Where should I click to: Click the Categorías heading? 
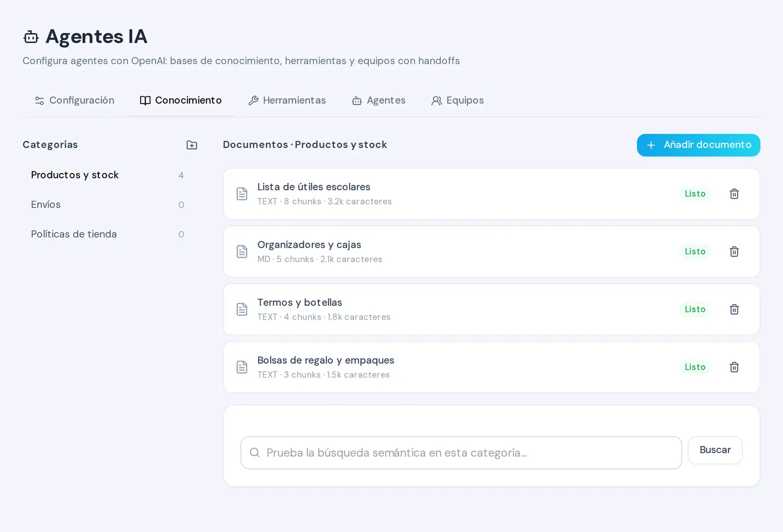pos(50,145)
